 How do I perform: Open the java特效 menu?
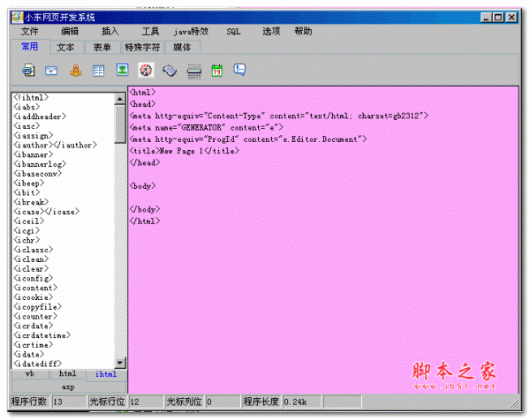click(x=190, y=31)
